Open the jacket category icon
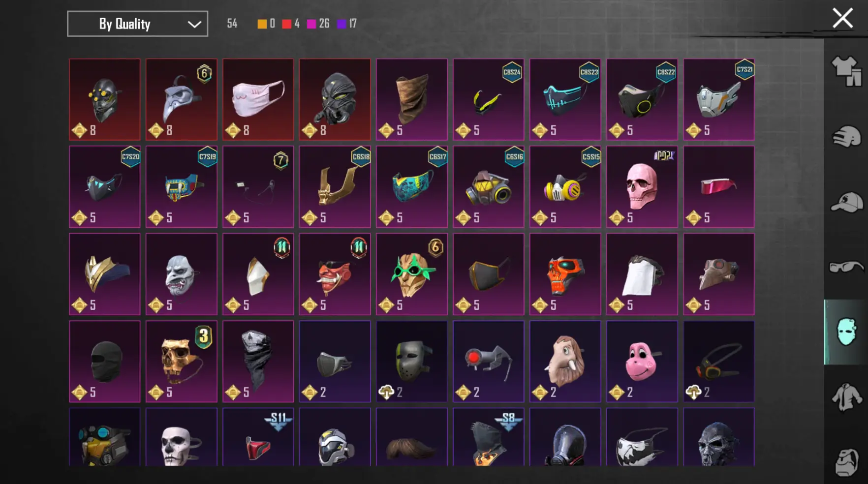This screenshot has height=484, width=868. 846,397
